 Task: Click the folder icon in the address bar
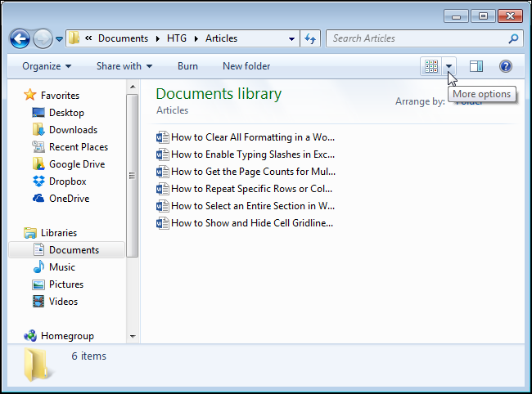[74, 38]
